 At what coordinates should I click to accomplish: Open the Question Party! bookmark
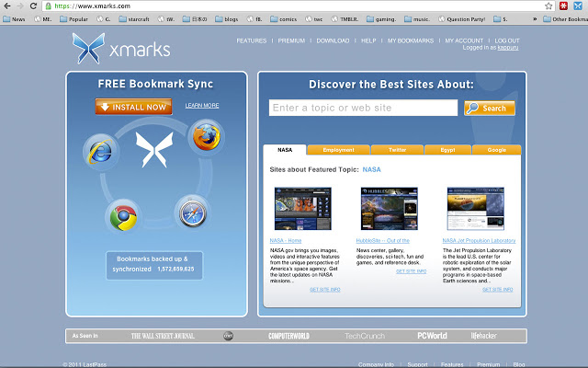tap(462, 19)
